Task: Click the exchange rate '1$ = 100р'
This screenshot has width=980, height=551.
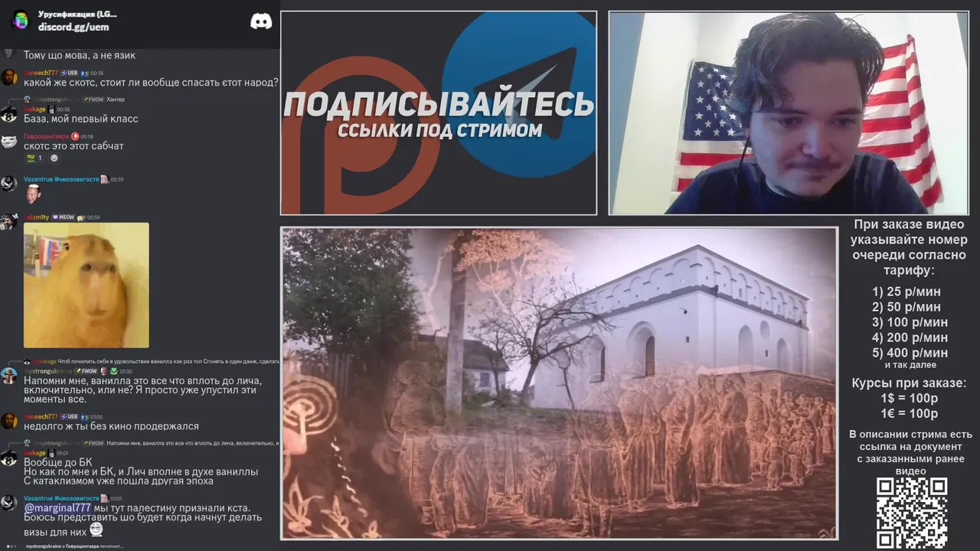Action: (x=909, y=399)
